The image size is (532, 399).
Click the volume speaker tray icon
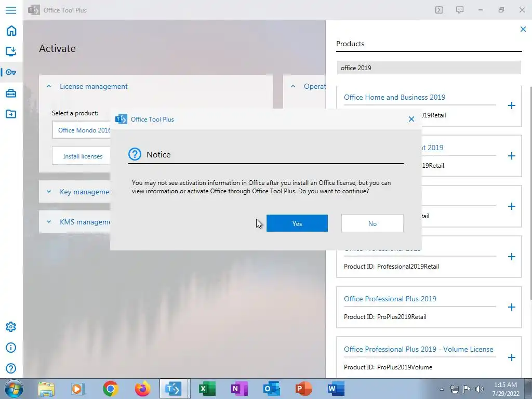(x=479, y=389)
